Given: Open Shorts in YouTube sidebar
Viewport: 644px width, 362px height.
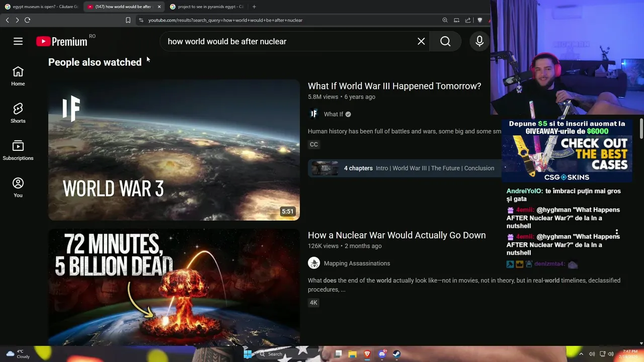Looking at the screenshot, I should (x=18, y=113).
